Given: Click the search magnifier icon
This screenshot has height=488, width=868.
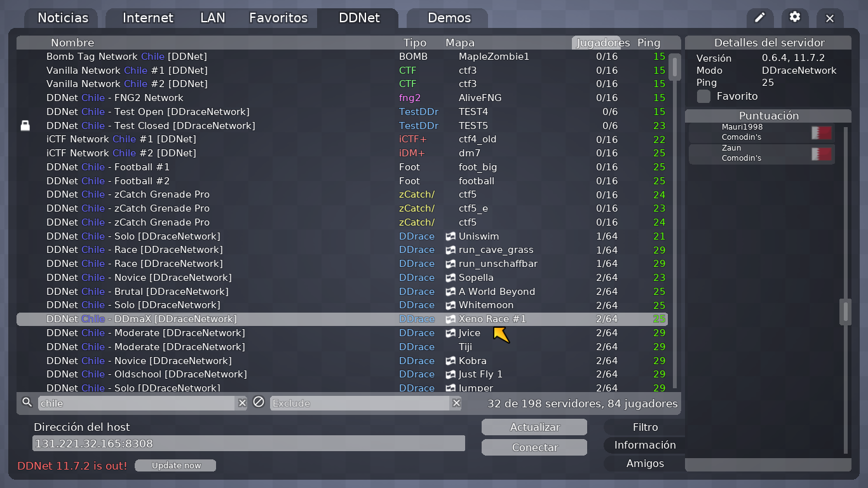Looking at the screenshot, I should [26, 402].
